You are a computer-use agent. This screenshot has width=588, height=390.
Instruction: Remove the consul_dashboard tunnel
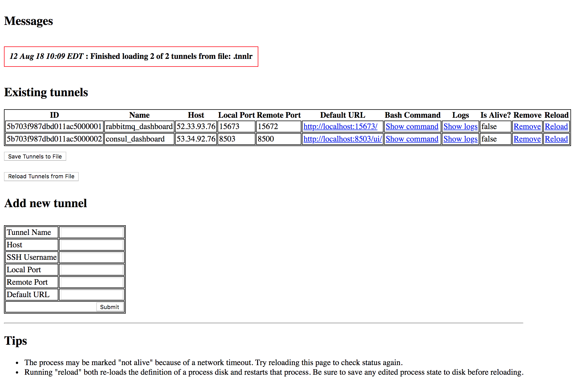point(527,139)
